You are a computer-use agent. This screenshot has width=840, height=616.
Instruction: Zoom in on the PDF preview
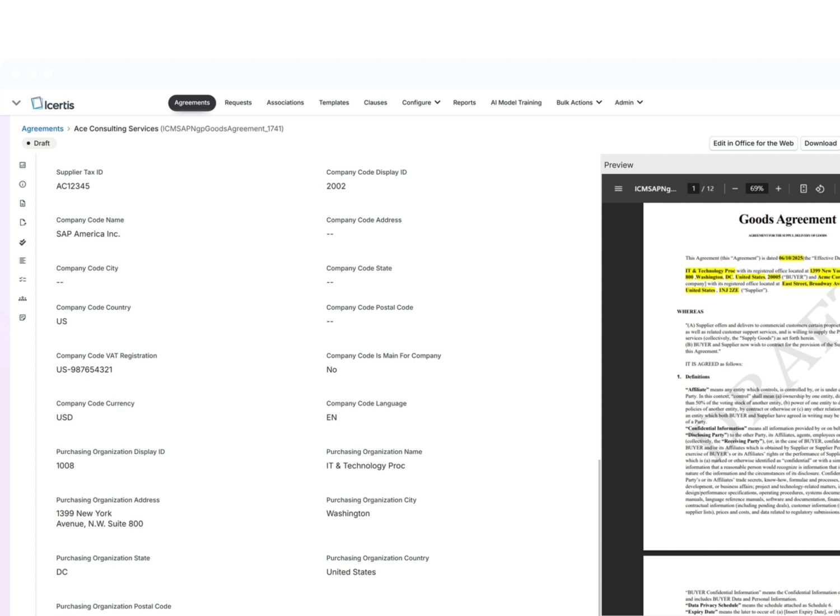[778, 189]
